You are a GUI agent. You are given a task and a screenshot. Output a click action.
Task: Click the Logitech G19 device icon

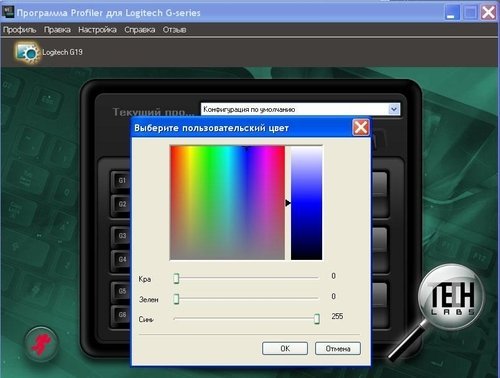27,52
